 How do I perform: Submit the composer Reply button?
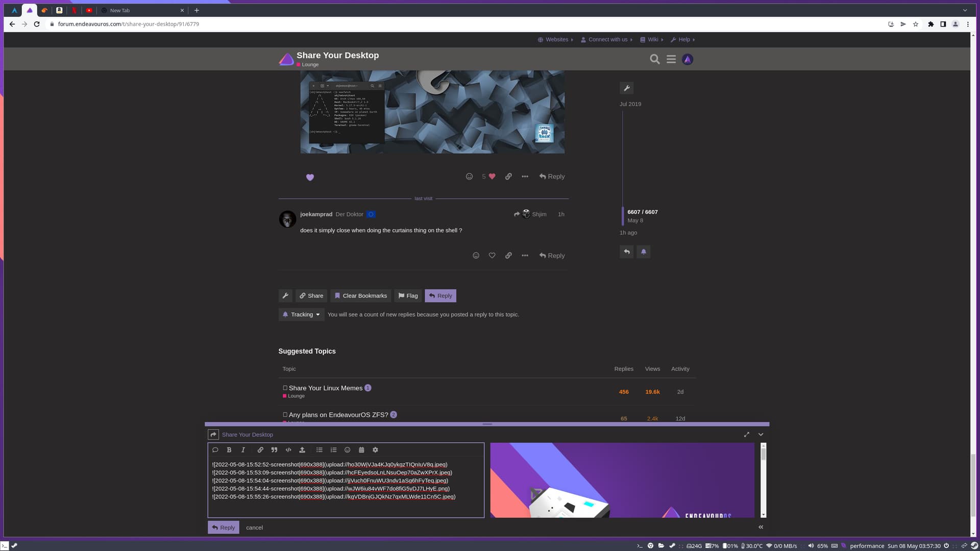224,528
